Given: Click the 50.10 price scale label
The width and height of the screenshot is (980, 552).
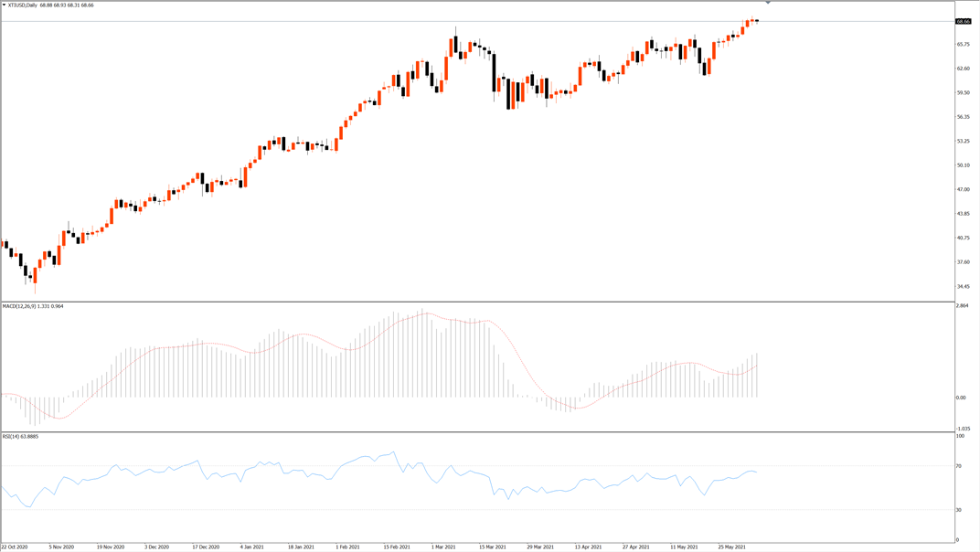Looking at the screenshot, I should [x=963, y=165].
